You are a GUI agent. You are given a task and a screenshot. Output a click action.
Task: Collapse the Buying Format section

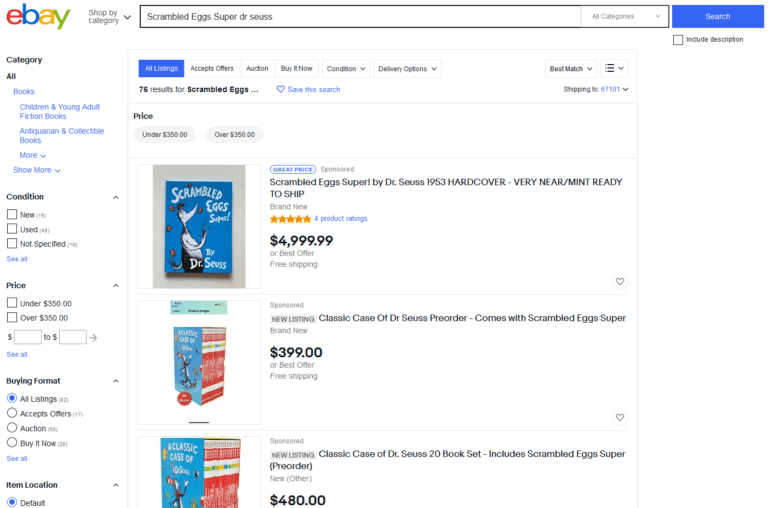click(x=116, y=381)
